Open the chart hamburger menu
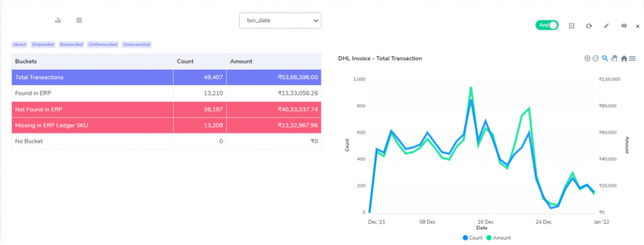644x245 pixels. (633, 59)
